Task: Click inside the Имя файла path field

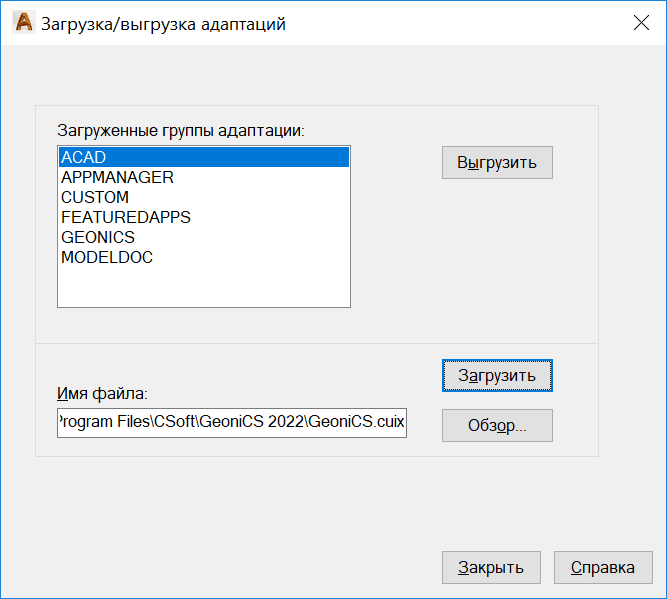Action: coord(232,423)
